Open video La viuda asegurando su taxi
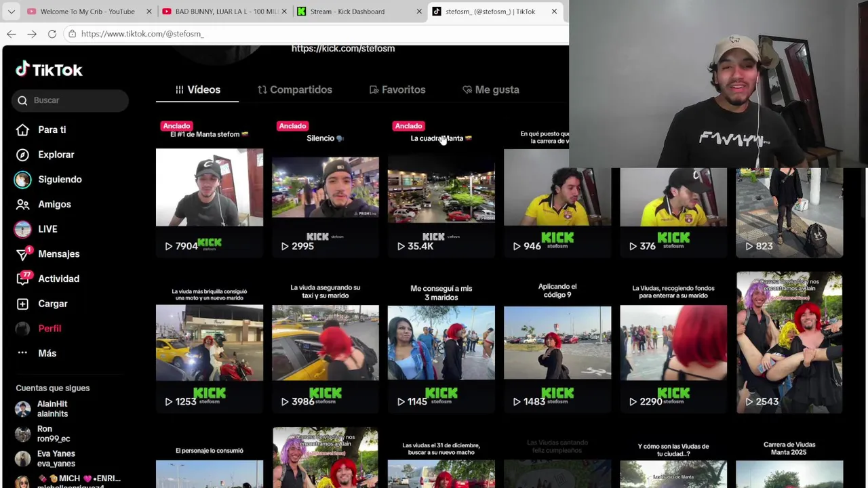The image size is (868, 488). point(325,343)
